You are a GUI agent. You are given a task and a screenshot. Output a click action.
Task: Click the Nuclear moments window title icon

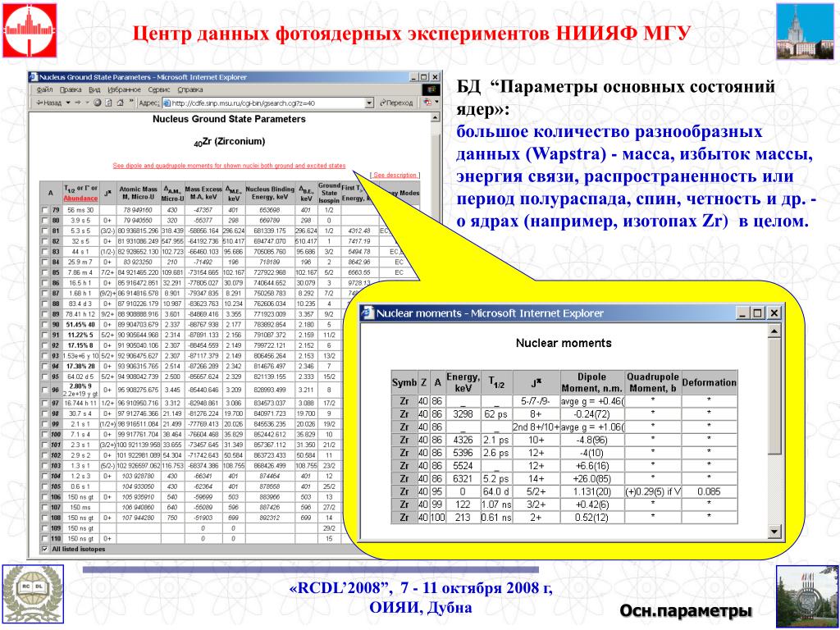tap(367, 313)
